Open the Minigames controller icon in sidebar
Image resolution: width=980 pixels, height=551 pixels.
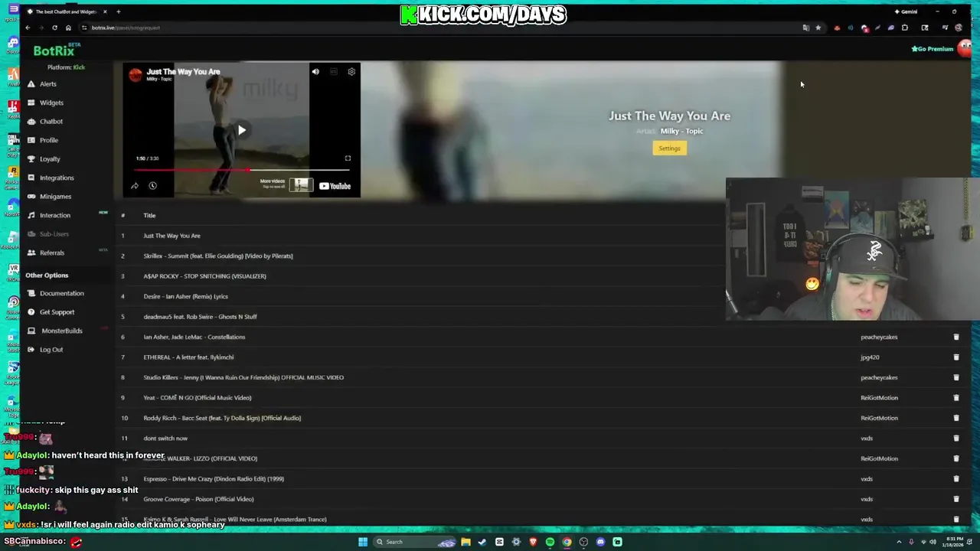coord(31,197)
